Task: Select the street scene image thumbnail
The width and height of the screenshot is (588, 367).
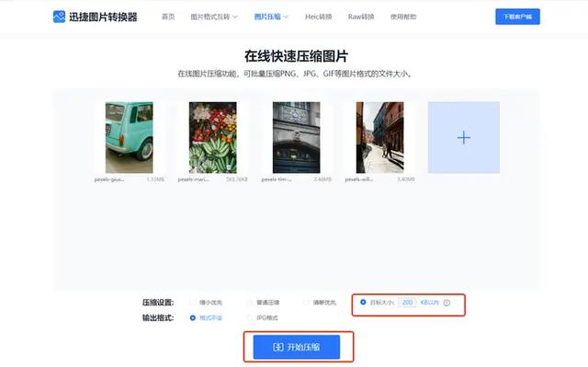Action: pyautogui.click(x=379, y=137)
